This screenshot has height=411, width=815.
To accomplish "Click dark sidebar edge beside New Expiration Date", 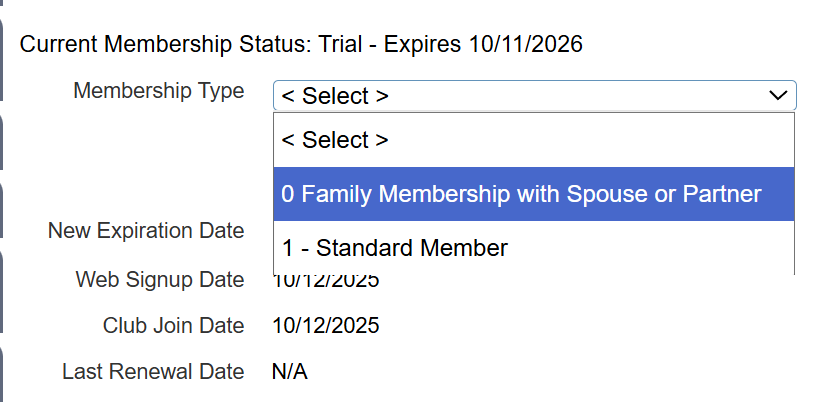I will [3, 215].
